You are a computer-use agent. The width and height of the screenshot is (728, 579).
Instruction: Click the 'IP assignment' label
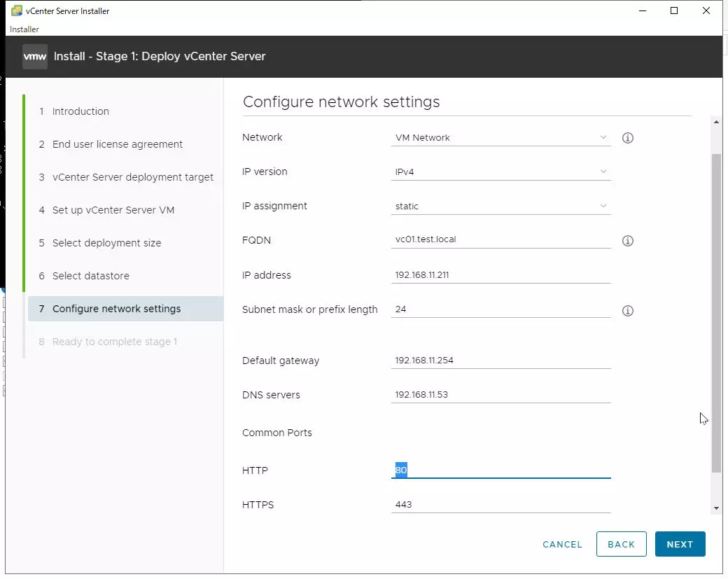pyautogui.click(x=274, y=206)
